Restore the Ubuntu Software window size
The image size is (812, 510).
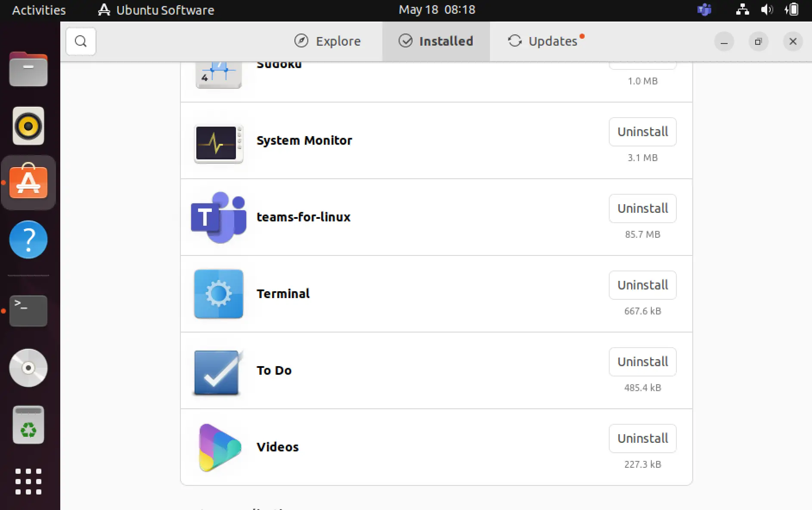pyautogui.click(x=758, y=42)
